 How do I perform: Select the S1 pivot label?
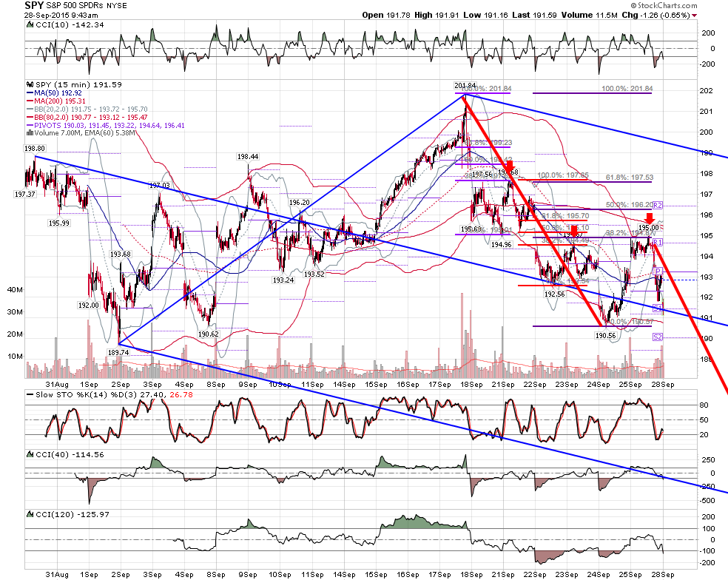658,308
